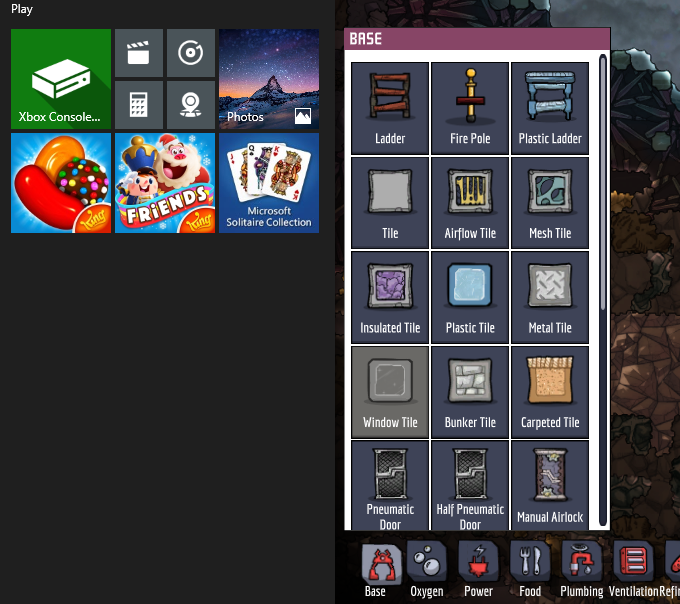Viewport: 680px width, 604px height.
Task: Select the Bunker Tile item
Action: point(470,392)
